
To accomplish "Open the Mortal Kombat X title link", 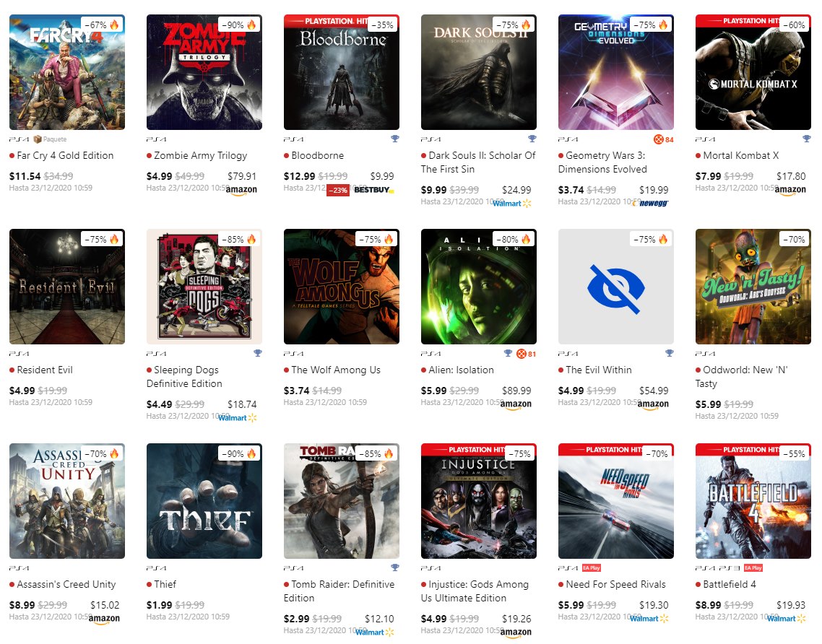I will coord(741,156).
